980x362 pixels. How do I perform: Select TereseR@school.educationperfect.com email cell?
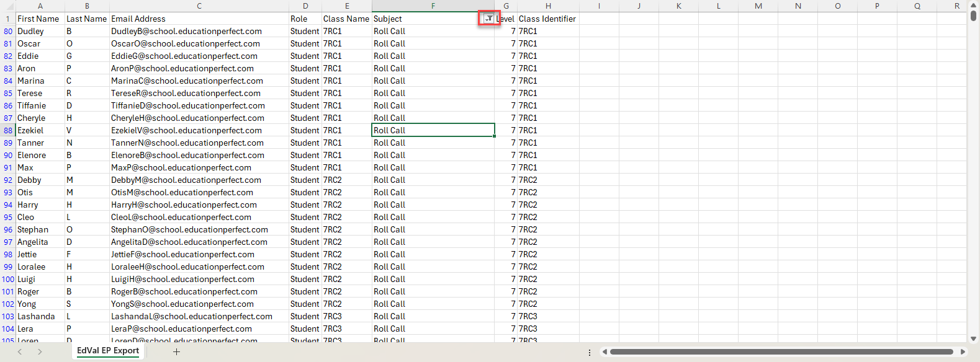coord(199,93)
